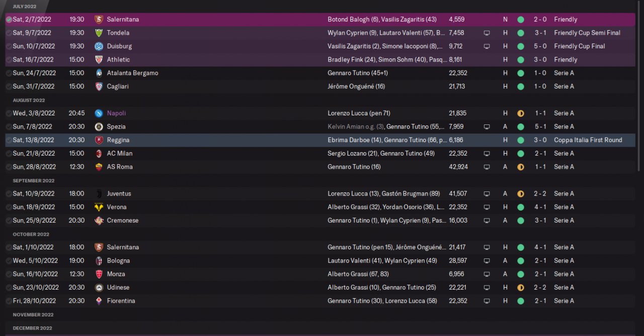Open the Salernitana link in the 1/10/2022 row

click(123, 247)
